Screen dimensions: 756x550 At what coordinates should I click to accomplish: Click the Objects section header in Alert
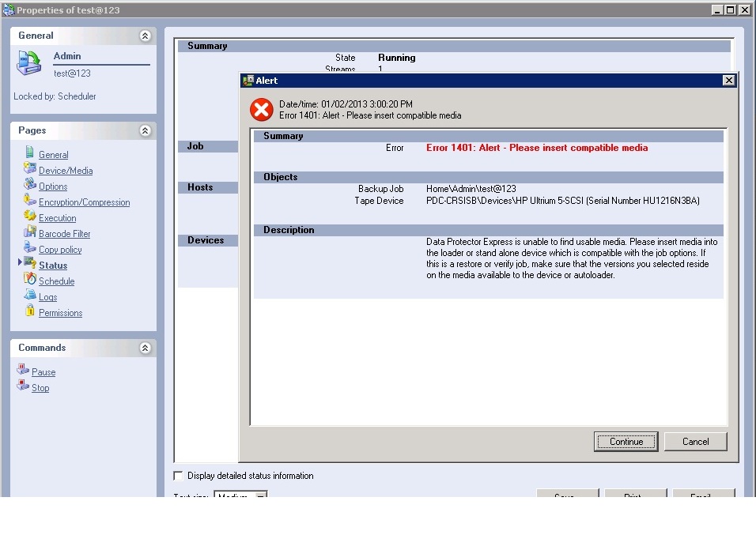489,177
